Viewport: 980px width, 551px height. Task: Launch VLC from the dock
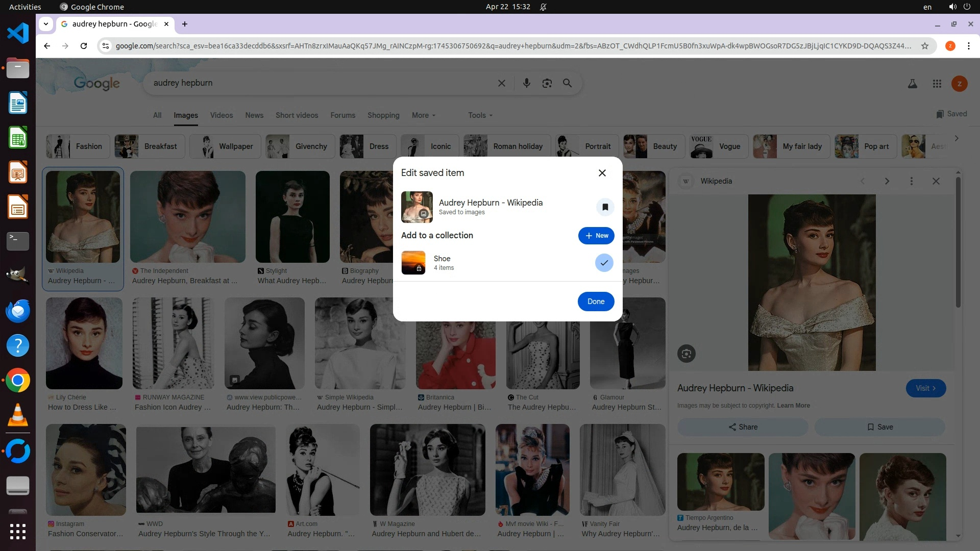click(x=17, y=415)
